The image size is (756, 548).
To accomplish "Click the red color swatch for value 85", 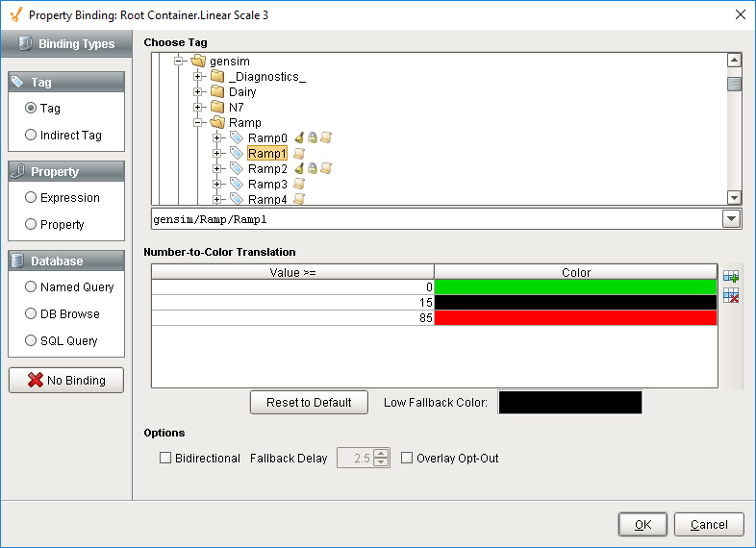I will pyautogui.click(x=576, y=318).
